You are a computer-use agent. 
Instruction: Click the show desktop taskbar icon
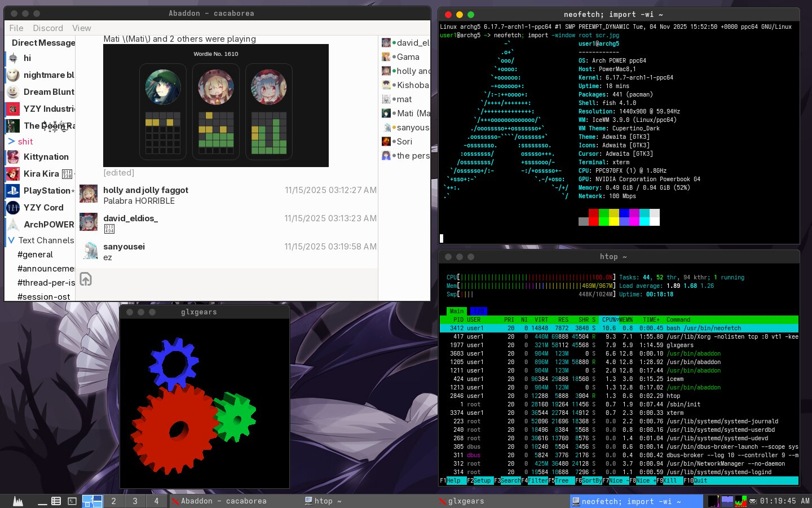pyautogui.click(x=42, y=501)
